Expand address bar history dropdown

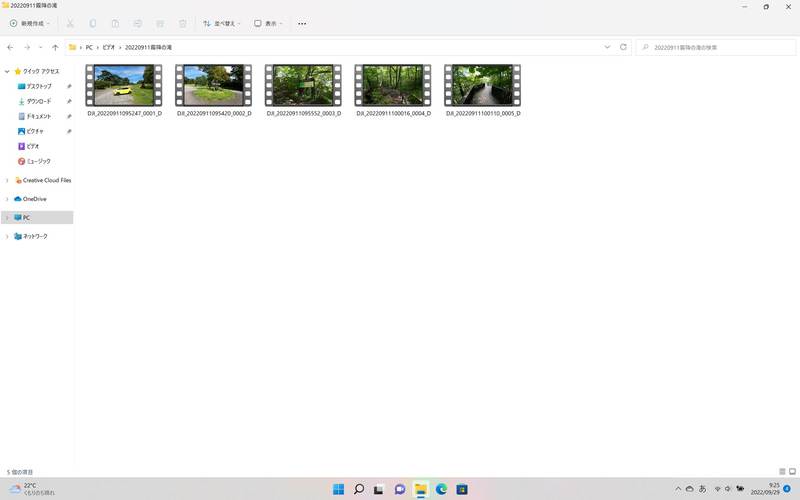[x=607, y=47]
